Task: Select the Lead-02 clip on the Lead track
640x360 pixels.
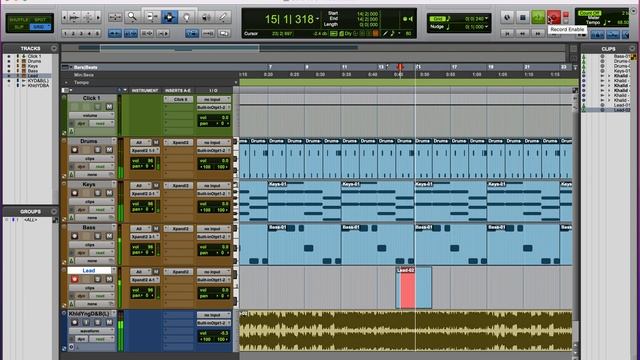Action: coord(414,287)
